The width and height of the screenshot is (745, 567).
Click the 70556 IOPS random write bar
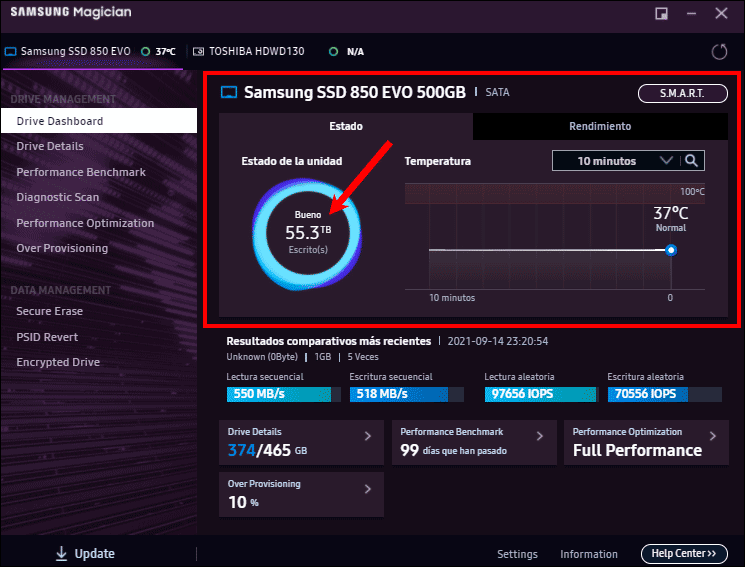[665, 394]
